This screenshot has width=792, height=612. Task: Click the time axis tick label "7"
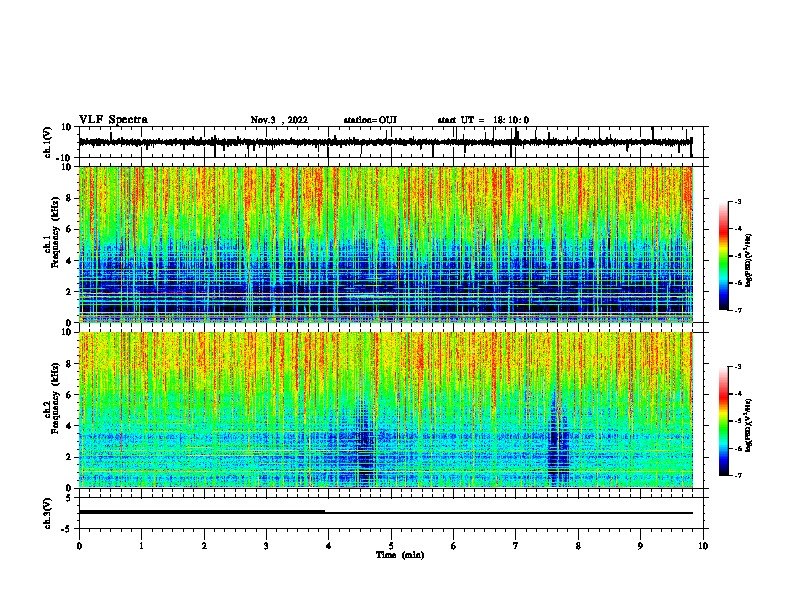coord(516,546)
